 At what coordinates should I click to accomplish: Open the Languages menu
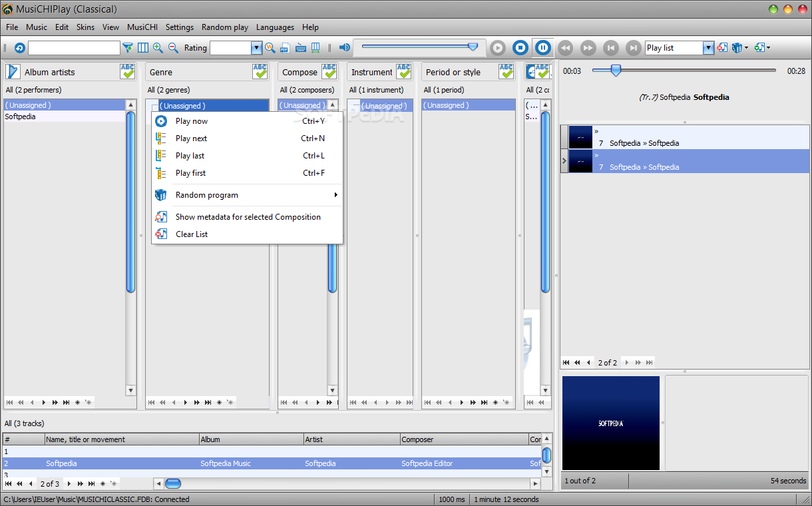point(275,27)
